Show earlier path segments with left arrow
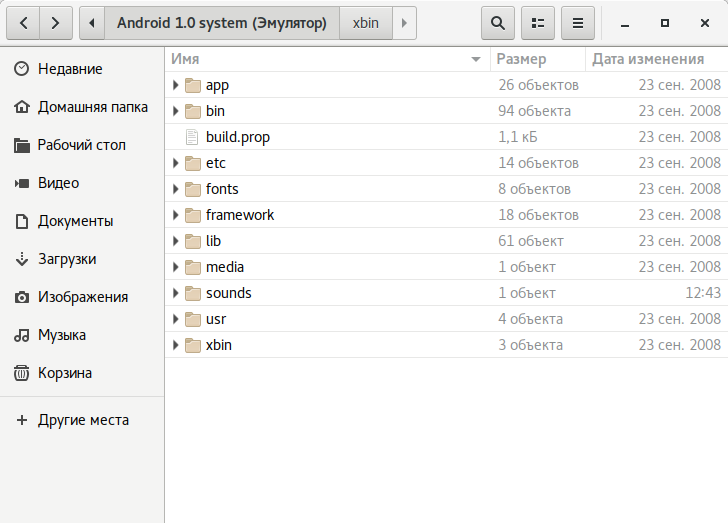Image resolution: width=728 pixels, height=523 pixels. click(92, 23)
